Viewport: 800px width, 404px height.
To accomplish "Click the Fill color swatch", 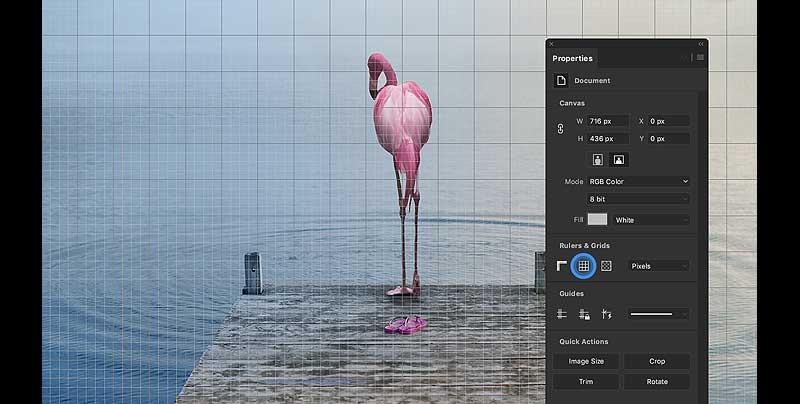I will click(597, 220).
